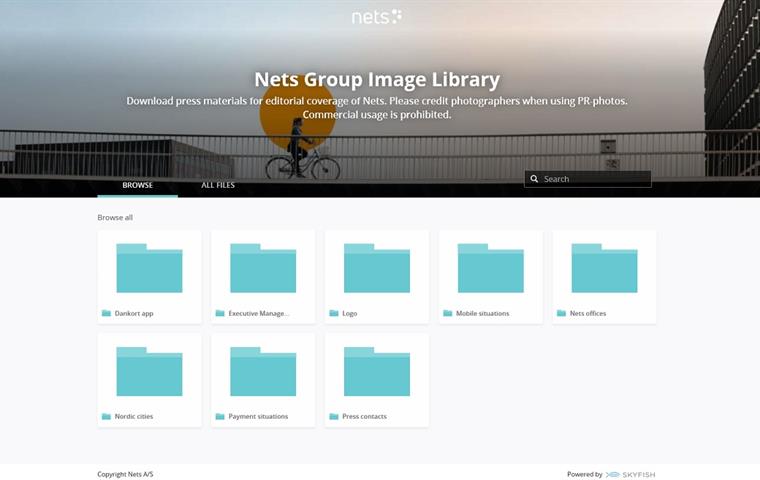760x480 pixels.
Task: Click the Press contacts label
Action: tap(364, 416)
